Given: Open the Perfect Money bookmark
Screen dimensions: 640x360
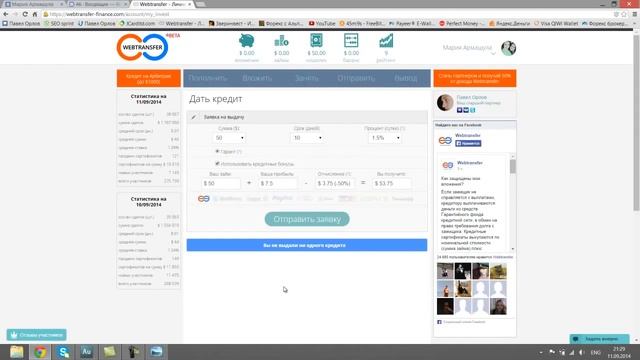Looking at the screenshot, I should coord(462,24).
